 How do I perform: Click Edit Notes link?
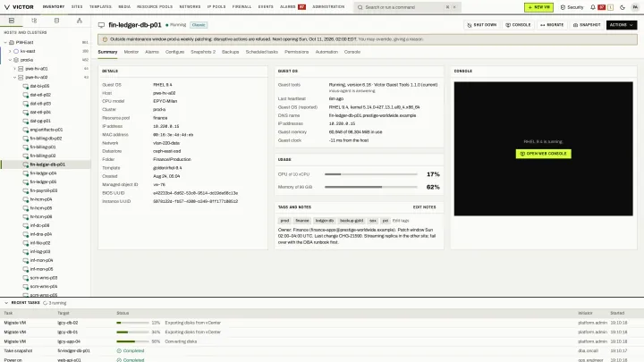424,207
